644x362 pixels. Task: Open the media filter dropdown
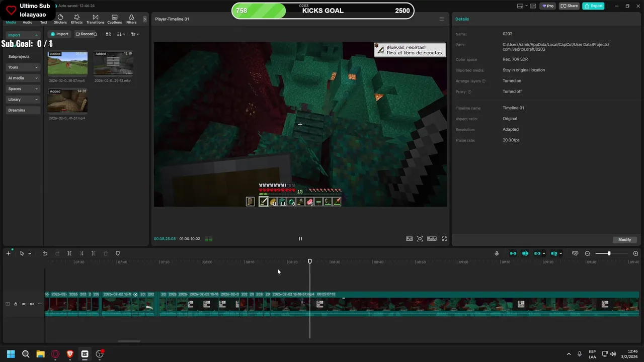pos(135,34)
